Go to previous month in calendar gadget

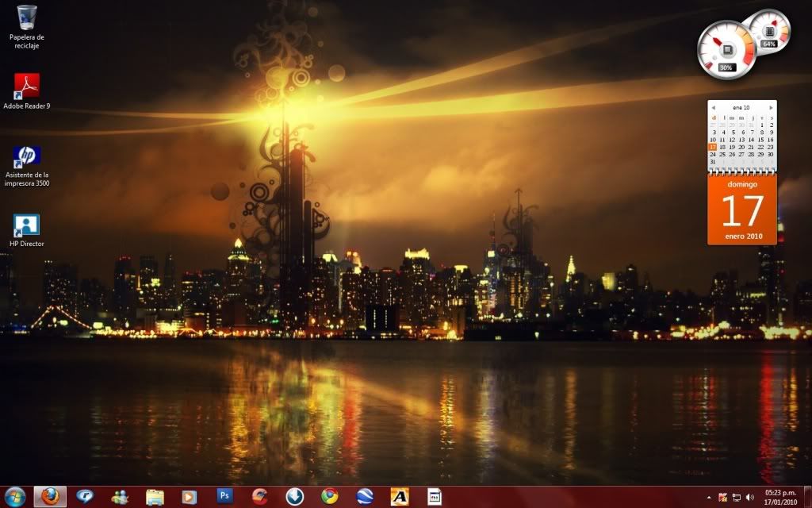(713, 107)
